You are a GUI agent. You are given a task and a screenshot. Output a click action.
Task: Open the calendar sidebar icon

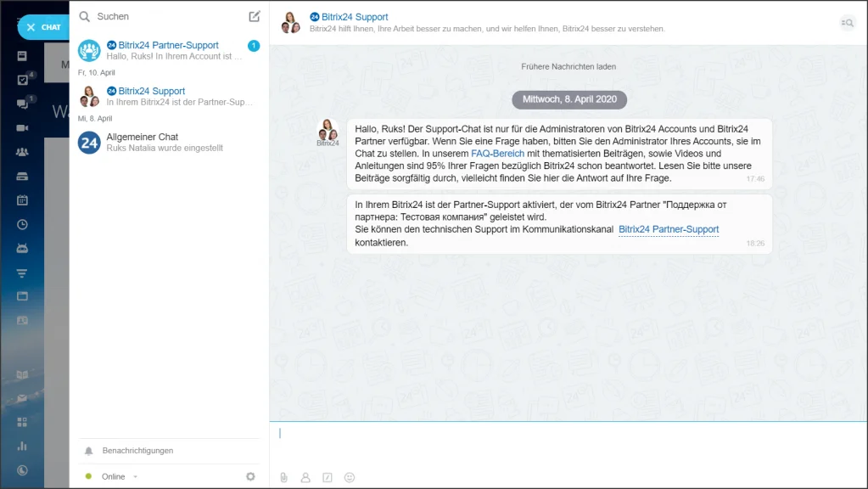click(22, 200)
